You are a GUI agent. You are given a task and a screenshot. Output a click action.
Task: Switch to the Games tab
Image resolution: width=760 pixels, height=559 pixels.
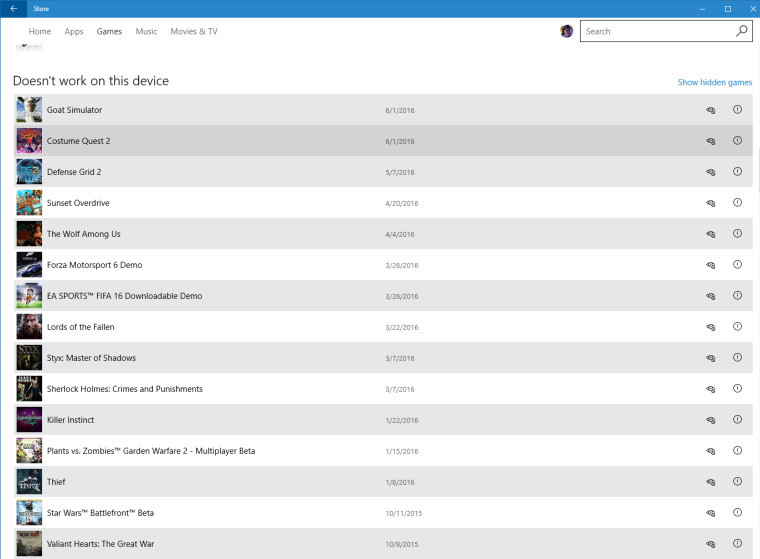[109, 32]
